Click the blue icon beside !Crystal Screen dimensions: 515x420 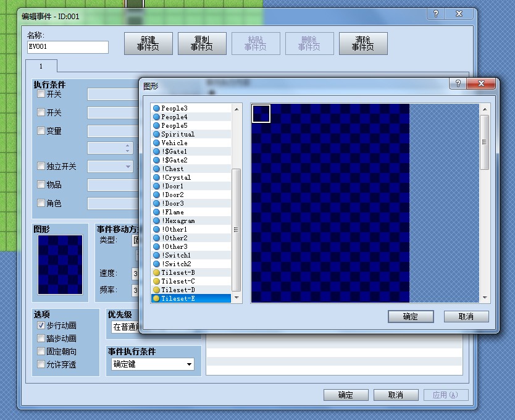(156, 177)
